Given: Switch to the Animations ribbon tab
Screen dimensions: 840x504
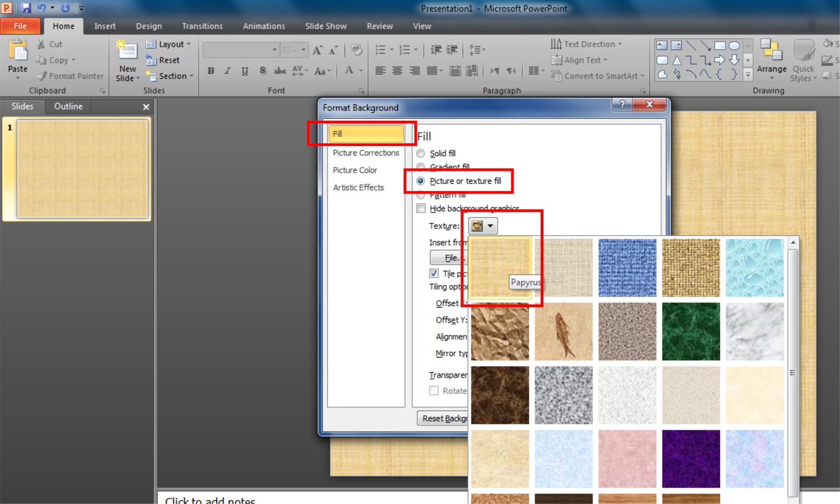Looking at the screenshot, I should (264, 26).
